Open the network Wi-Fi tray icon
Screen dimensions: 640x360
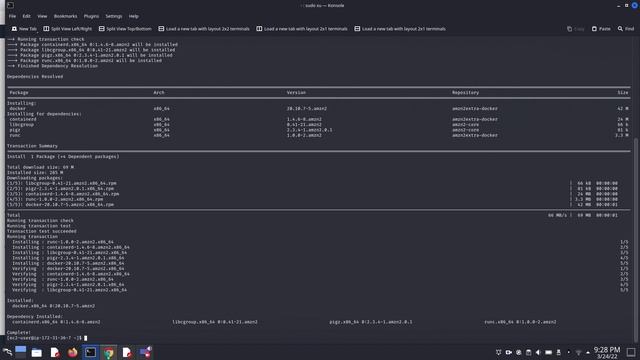[x=578, y=352]
